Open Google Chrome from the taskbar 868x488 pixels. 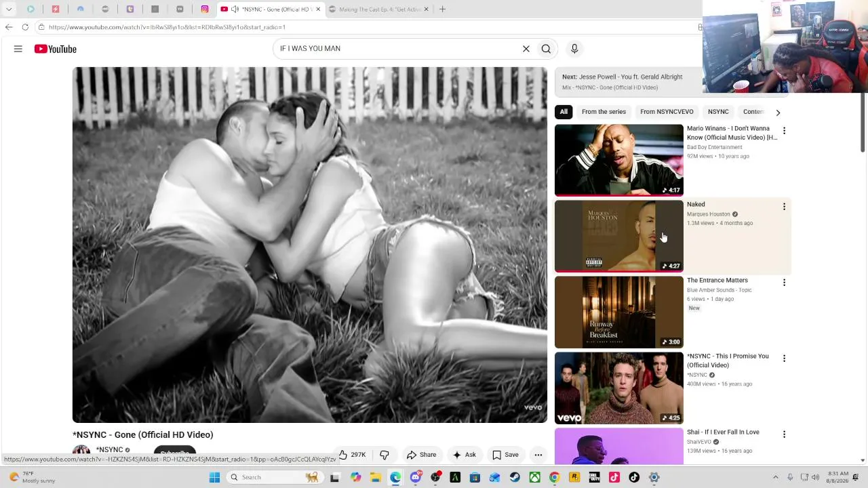click(555, 477)
